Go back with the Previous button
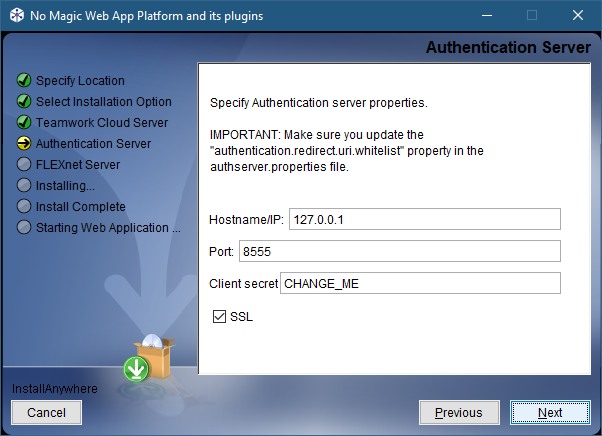602x436 pixels. tap(459, 413)
